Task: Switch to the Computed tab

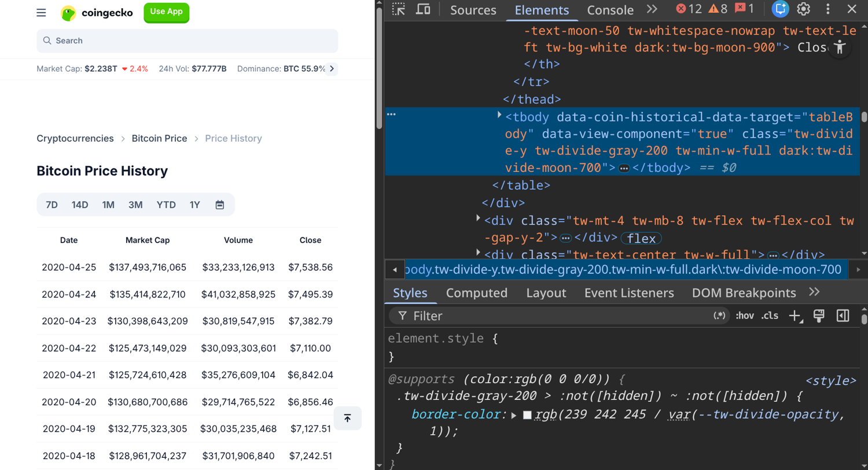Action: click(x=477, y=293)
